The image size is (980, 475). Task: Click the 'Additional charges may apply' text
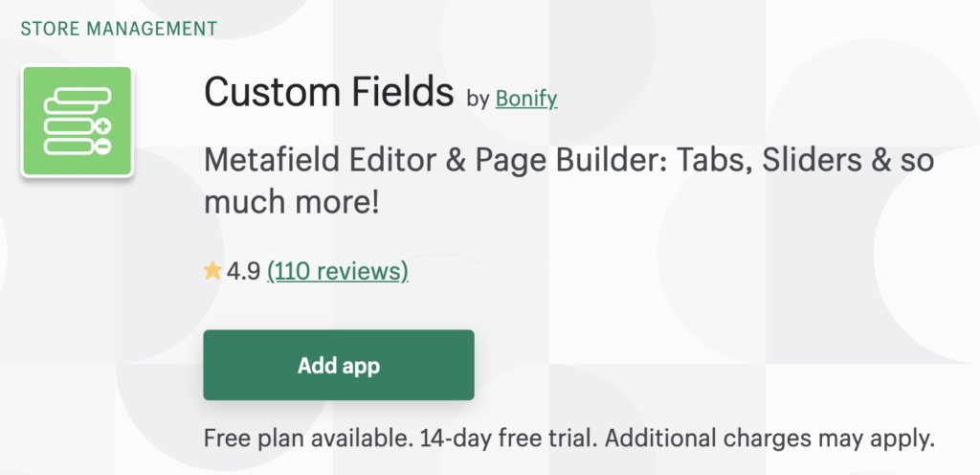tap(768, 440)
